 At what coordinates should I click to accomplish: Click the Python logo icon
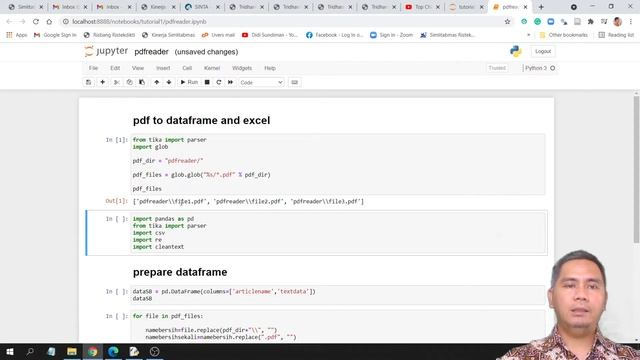coord(516,51)
